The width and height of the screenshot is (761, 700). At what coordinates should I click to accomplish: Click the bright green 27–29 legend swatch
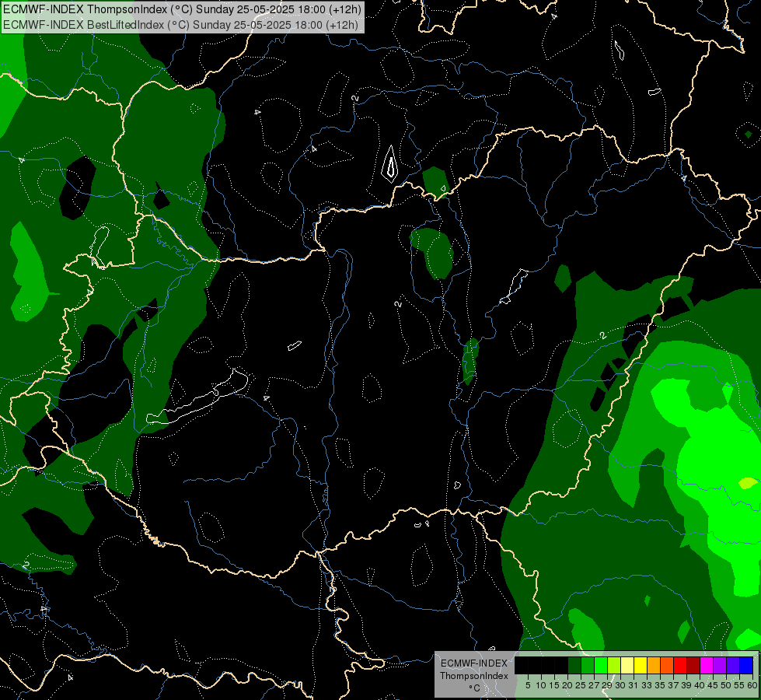(x=601, y=665)
